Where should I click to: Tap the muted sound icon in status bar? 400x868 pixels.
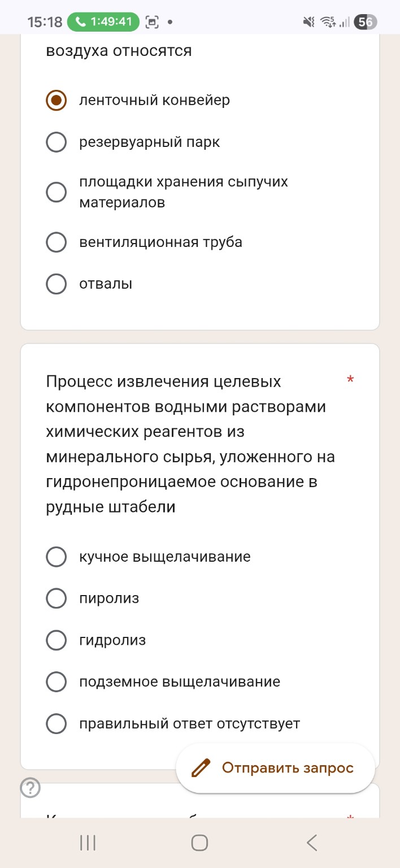pyautogui.click(x=308, y=22)
